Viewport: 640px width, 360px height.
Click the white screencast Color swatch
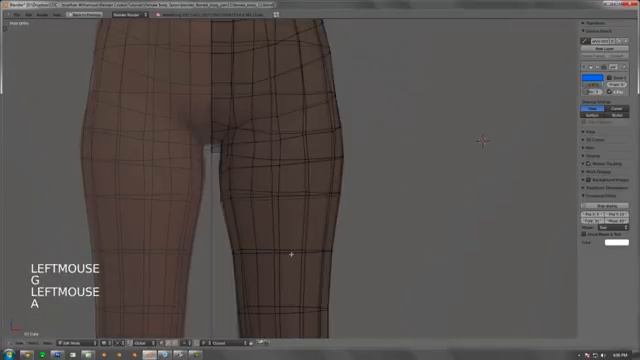(616, 242)
